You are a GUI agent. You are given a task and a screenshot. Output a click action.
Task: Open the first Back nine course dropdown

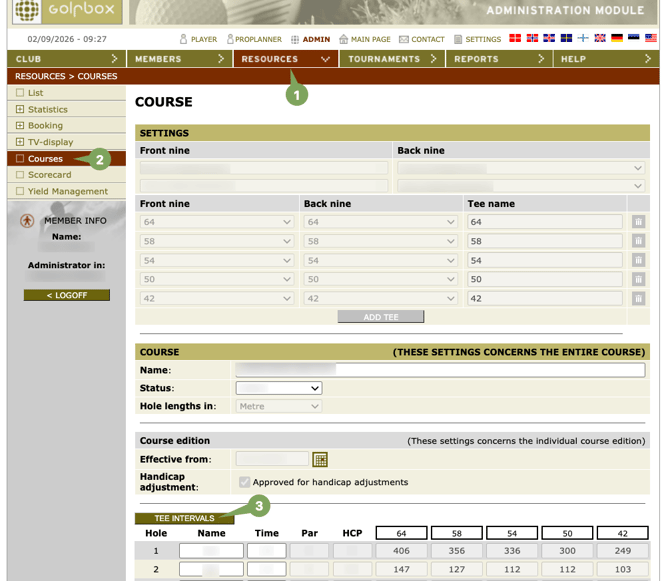pos(521,168)
